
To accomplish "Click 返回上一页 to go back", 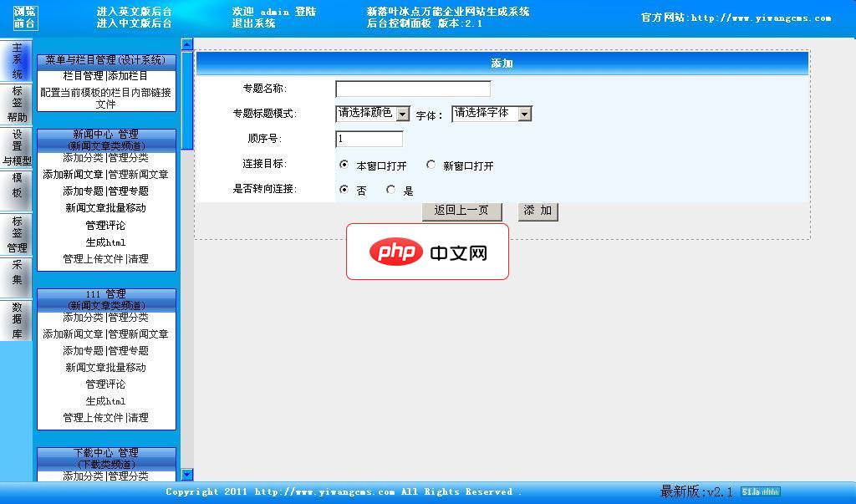I will (461, 211).
